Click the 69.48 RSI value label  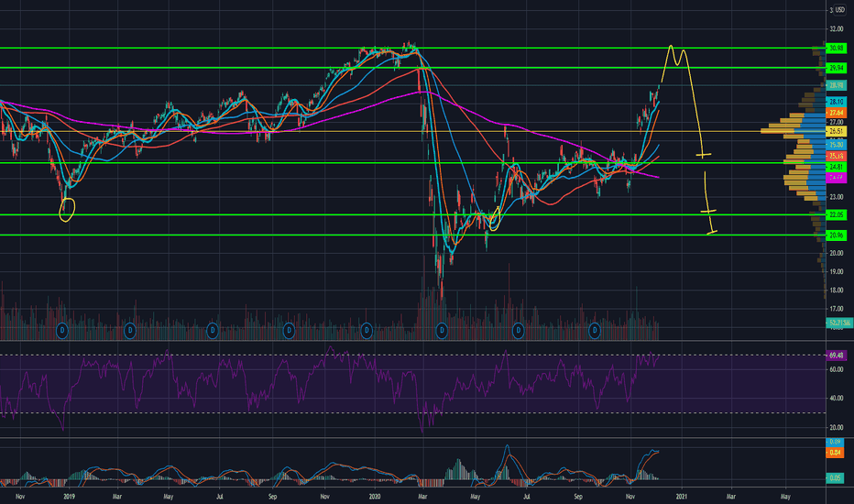[836, 356]
